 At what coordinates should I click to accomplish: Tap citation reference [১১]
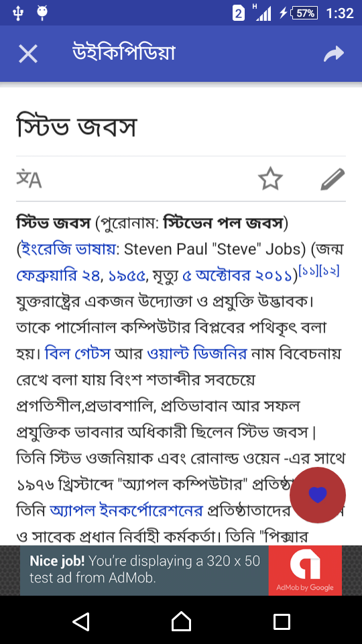(x=308, y=270)
